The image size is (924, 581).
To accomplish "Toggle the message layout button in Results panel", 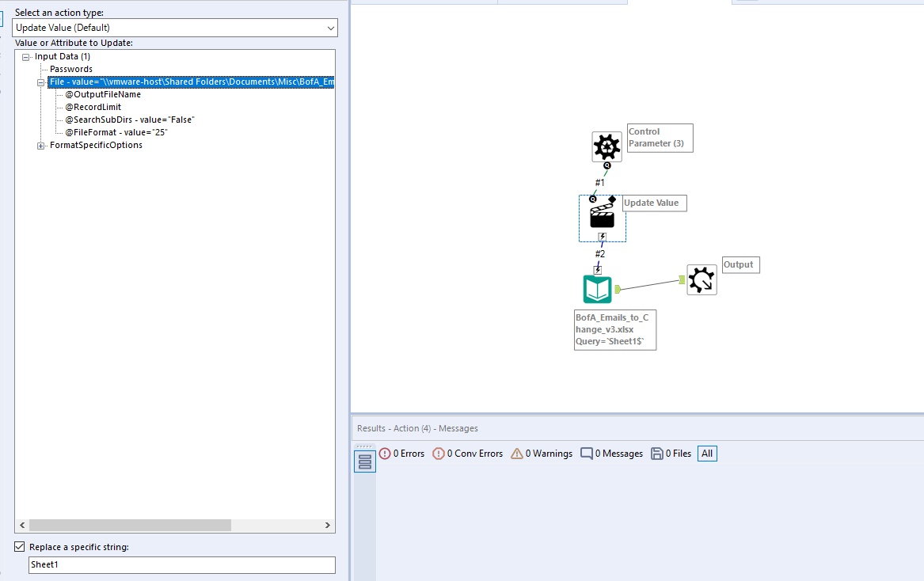I will 364,460.
